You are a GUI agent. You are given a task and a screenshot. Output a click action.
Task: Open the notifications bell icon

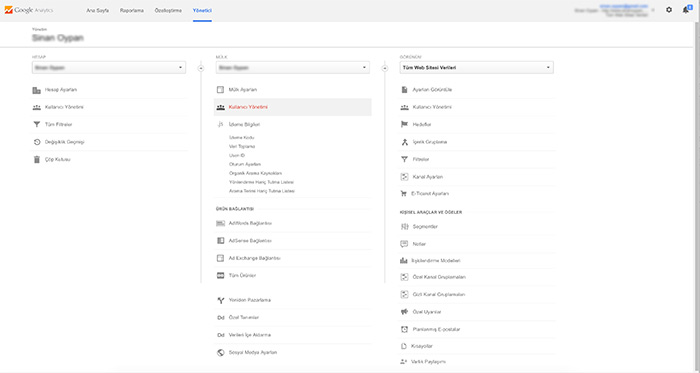[x=686, y=9]
